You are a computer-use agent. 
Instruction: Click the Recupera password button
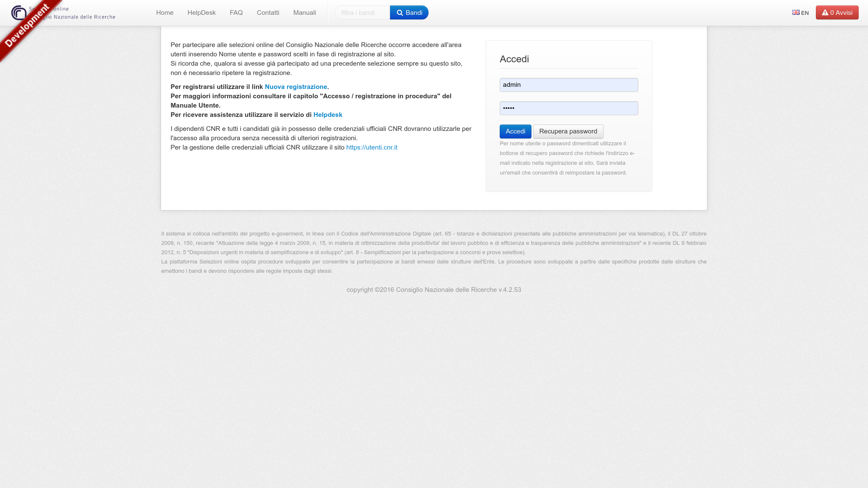click(568, 131)
